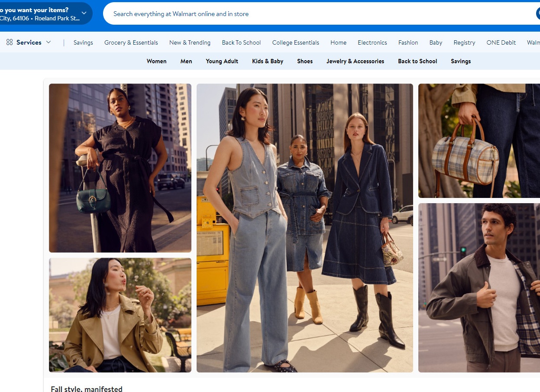
Task: Open the Shoes fashion category
Action: [305, 61]
